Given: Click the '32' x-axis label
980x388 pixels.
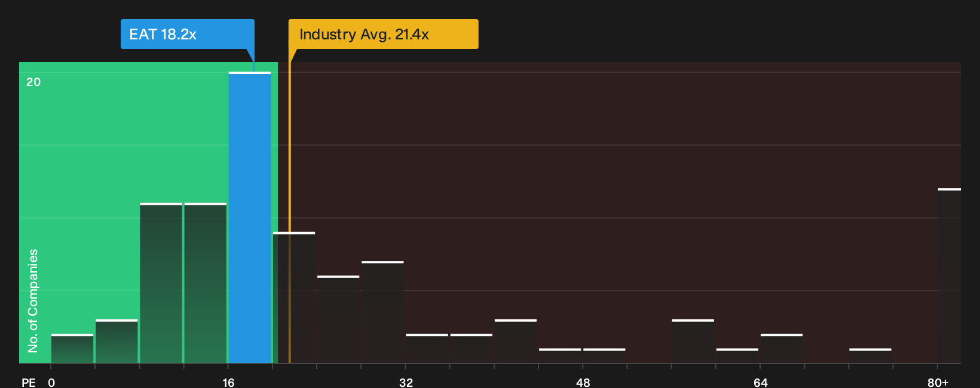Looking at the screenshot, I should 406,382.
